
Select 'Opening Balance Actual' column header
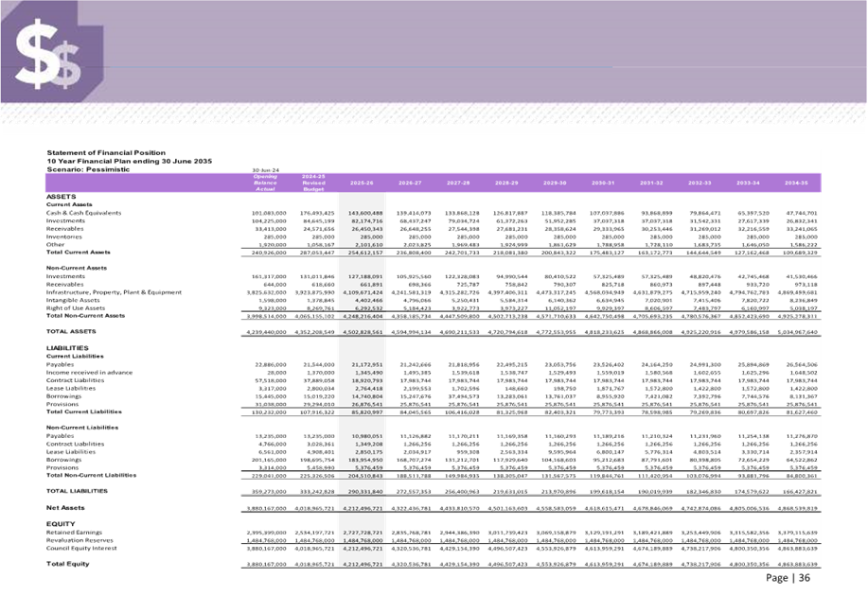click(265, 183)
